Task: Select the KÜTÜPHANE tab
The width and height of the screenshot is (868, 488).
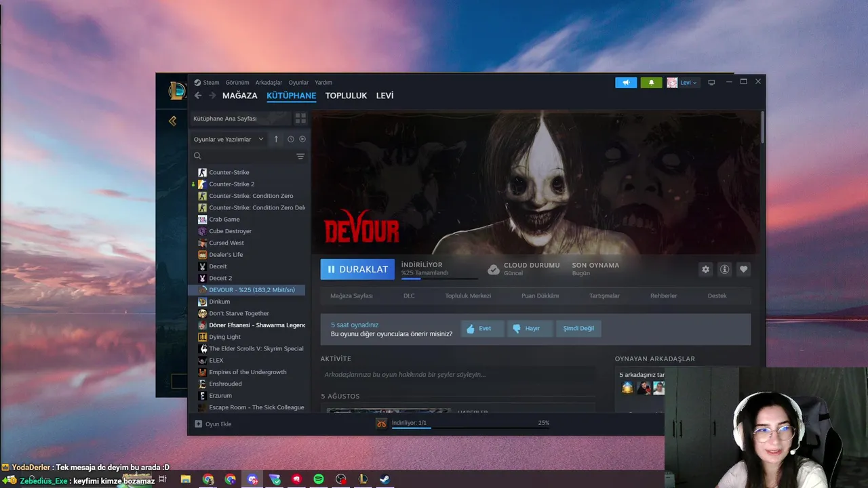Action: 292,96
